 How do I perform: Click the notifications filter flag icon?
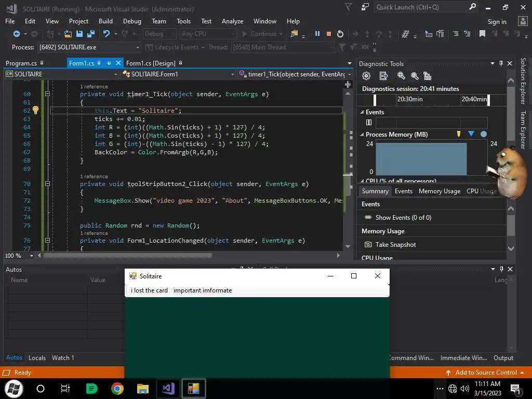tap(349, 7)
